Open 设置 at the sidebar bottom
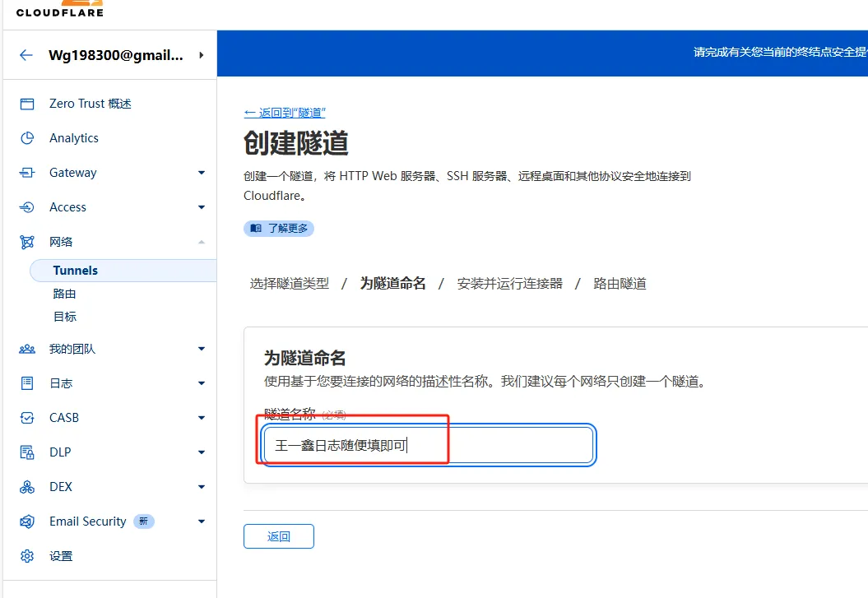The width and height of the screenshot is (868, 598). [x=60, y=555]
